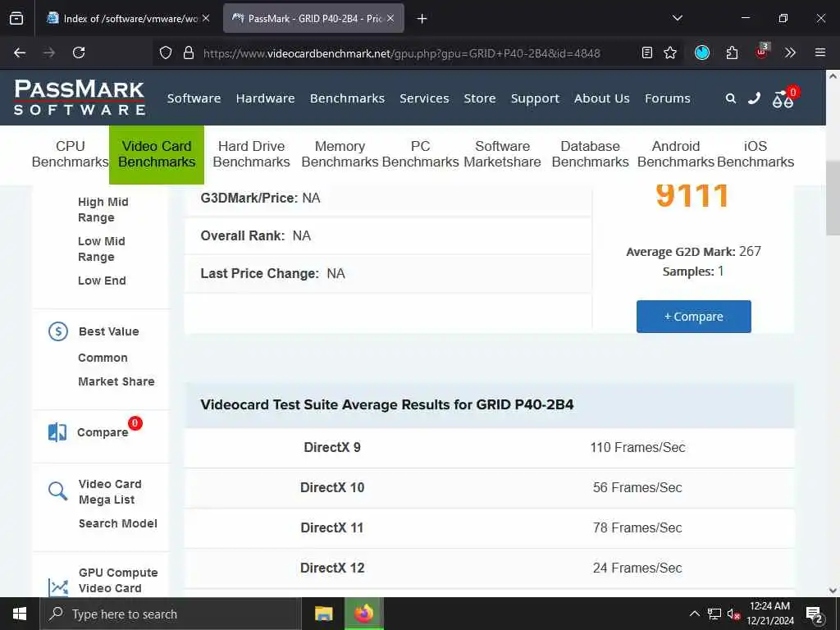840x630 pixels.
Task: Click the uBlock Origin extension icon
Action: click(762, 52)
